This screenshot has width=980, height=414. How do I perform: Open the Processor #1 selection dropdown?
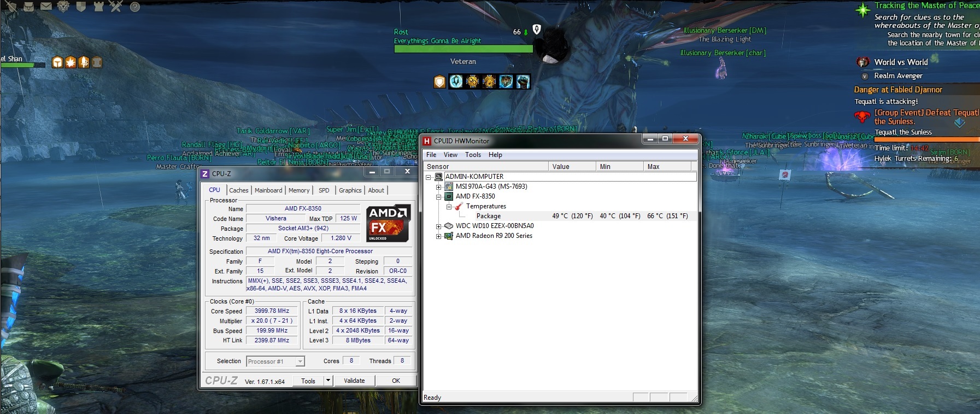tap(300, 361)
